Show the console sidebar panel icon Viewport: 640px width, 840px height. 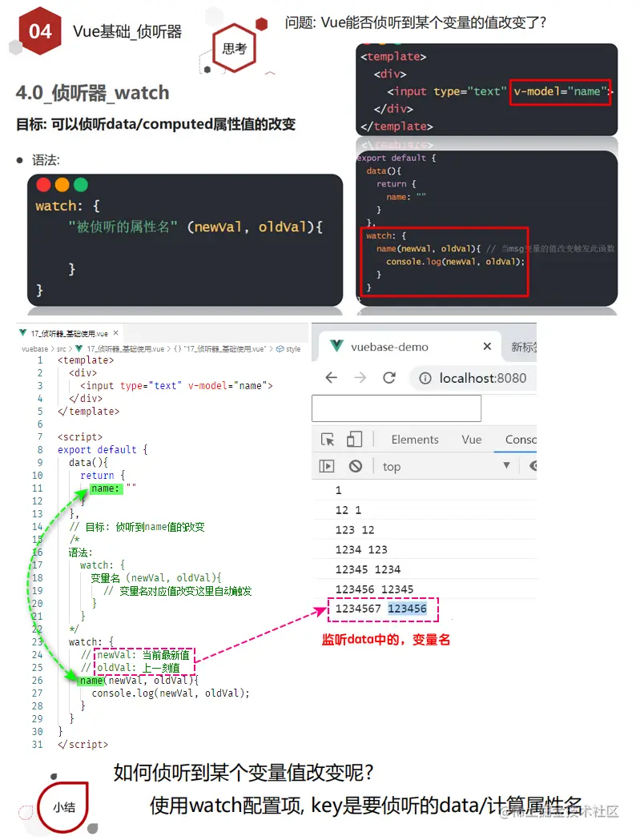327,466
